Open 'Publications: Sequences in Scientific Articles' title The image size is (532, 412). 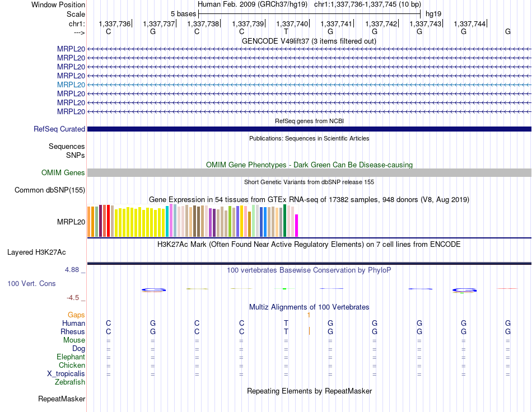point(309,138)
